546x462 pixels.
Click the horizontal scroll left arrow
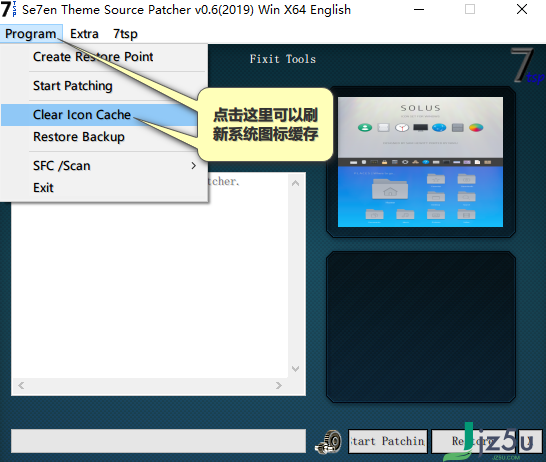pyautogui.click(x=21, y=385)
